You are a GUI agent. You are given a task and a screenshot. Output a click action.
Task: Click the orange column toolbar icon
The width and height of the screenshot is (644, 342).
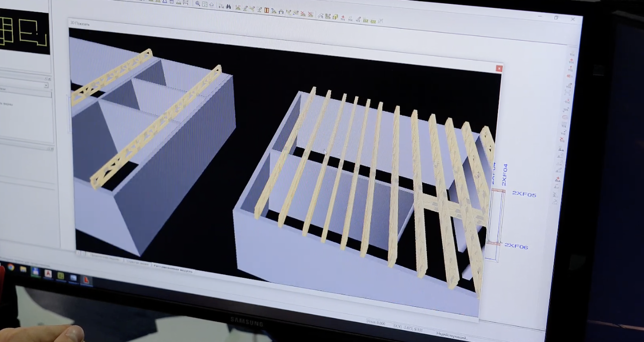coord(266,10)
